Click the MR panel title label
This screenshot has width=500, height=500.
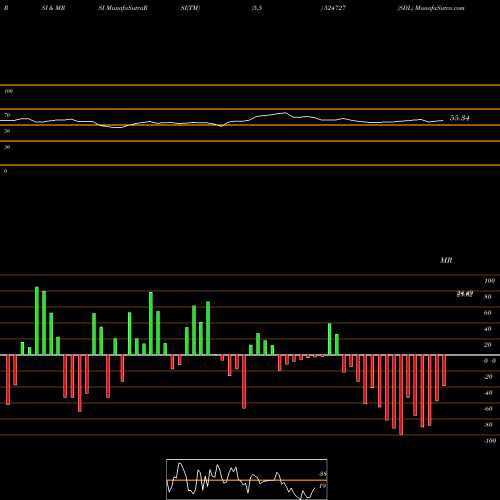point(446,260)
